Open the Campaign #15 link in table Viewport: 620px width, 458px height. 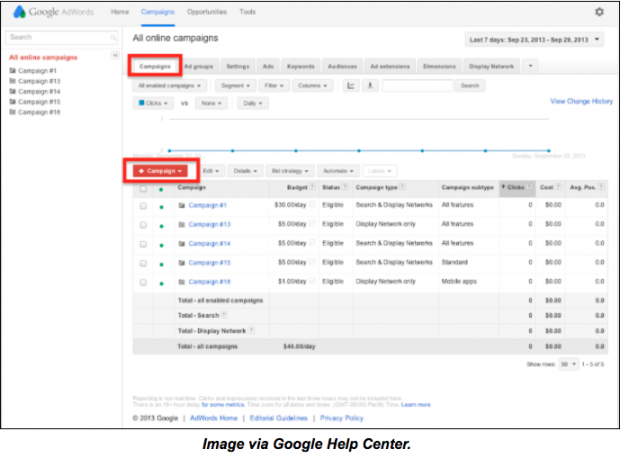pyautogui.click(x=209, y=263)
